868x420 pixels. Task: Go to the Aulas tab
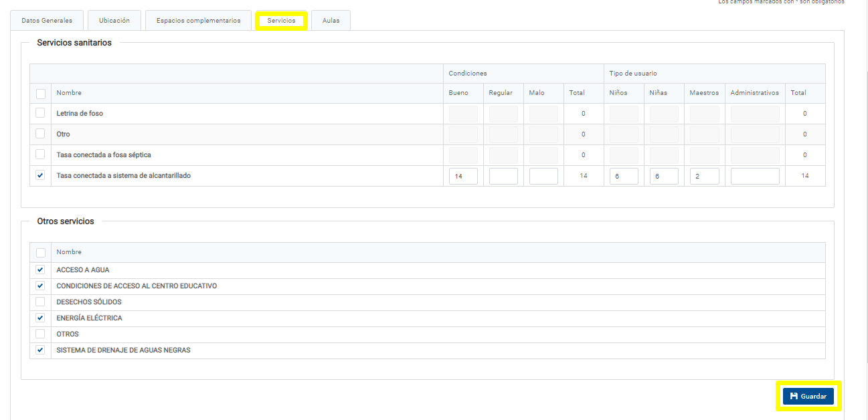pyautogui.click(x=331, y=21)
